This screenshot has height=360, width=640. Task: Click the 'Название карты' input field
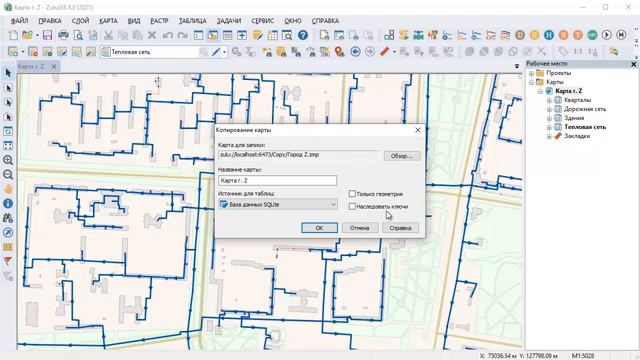(x=278, y=180)
